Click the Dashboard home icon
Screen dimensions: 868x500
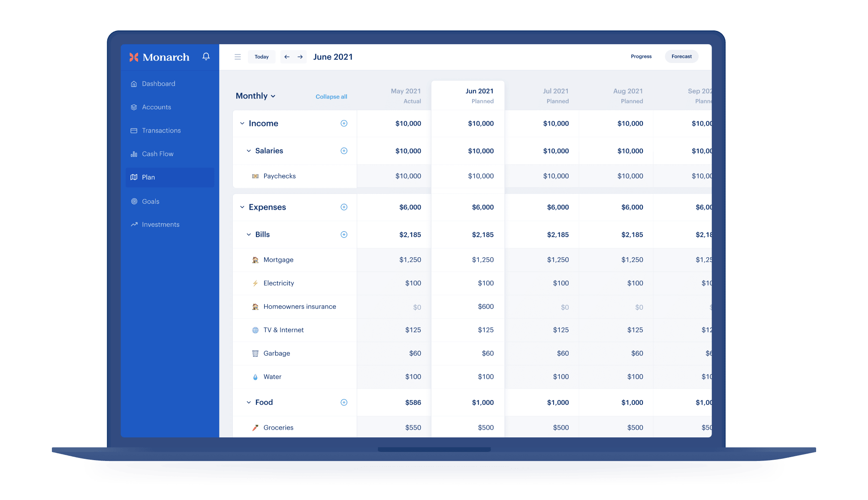134,84
